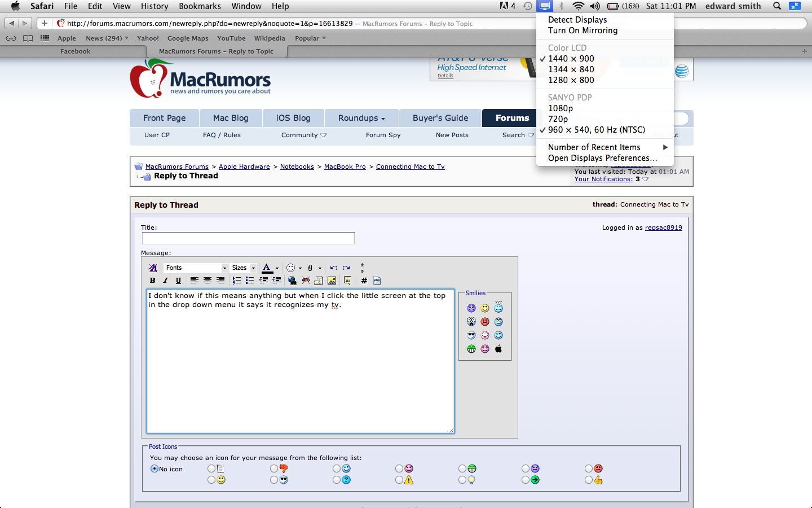Click the Title input field
The width and height of the screenshot is (812, 508).
coord(248,238)
